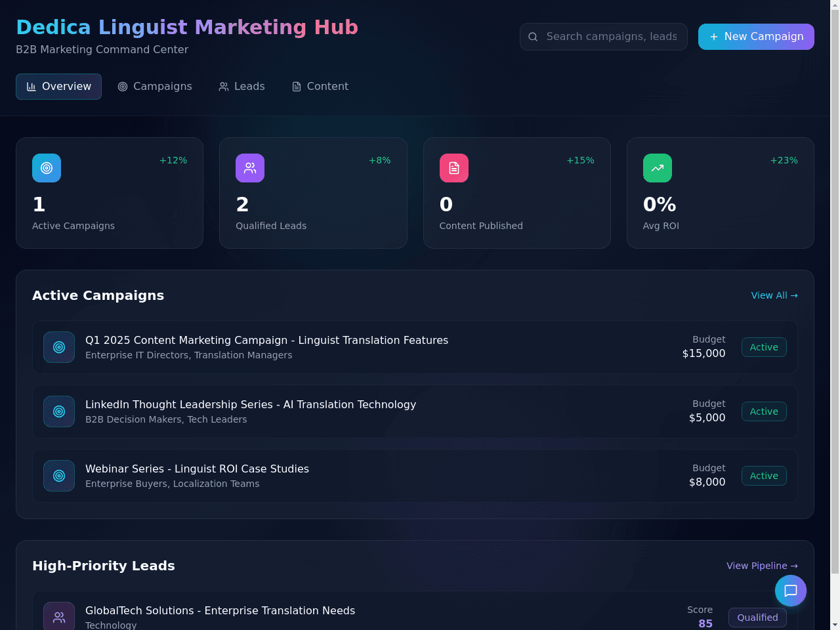The width and height of the screenshot is (840, 630).
Task: Click the +23% change indicator
Action: click(x=784, y=160)
